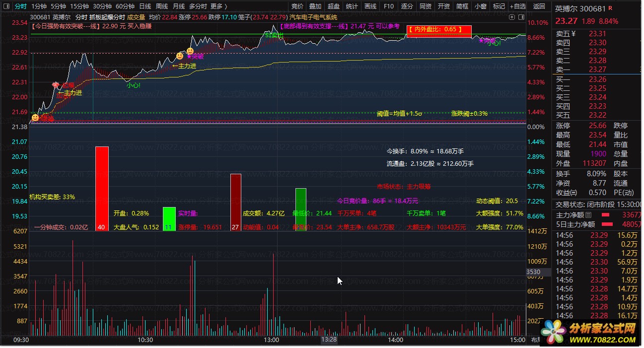Click the tall red bar labeled 40
The image size is (644, 348).
click(102, 189)
